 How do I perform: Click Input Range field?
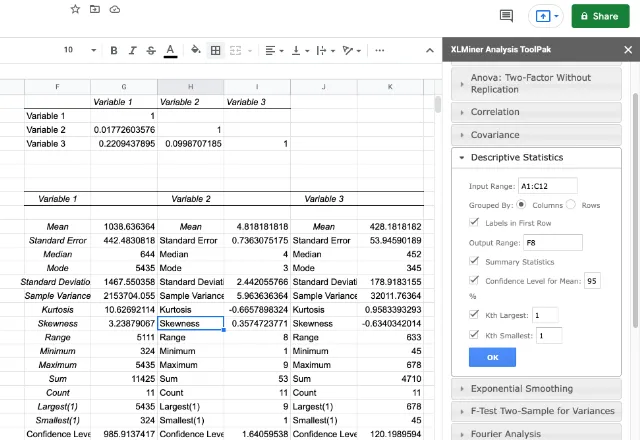[548, 186]
